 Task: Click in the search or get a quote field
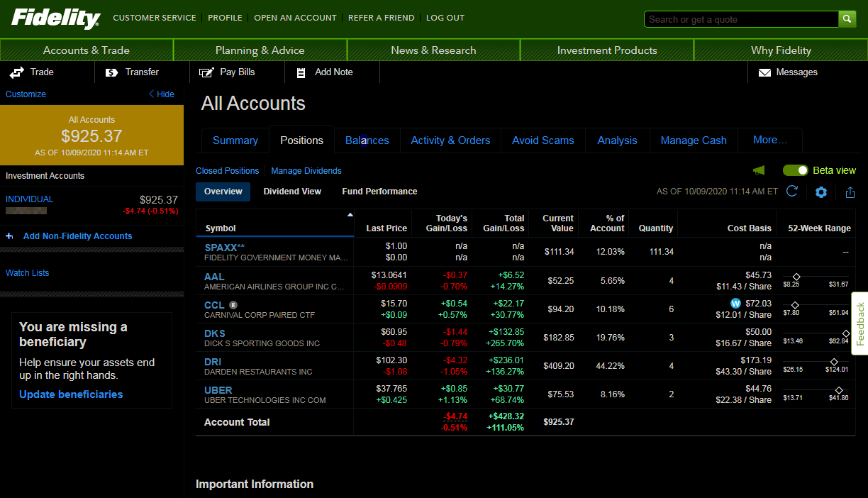click(741, 19)
